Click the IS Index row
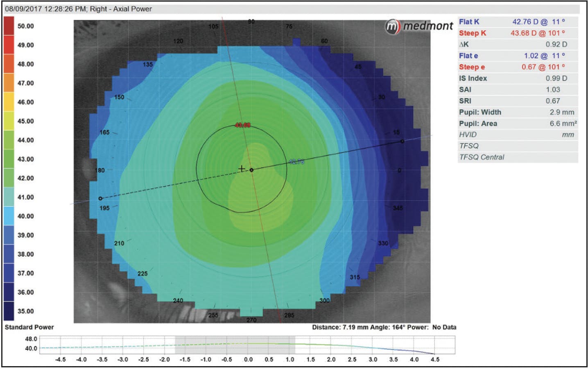588x369 pixels. click(518, 78)
